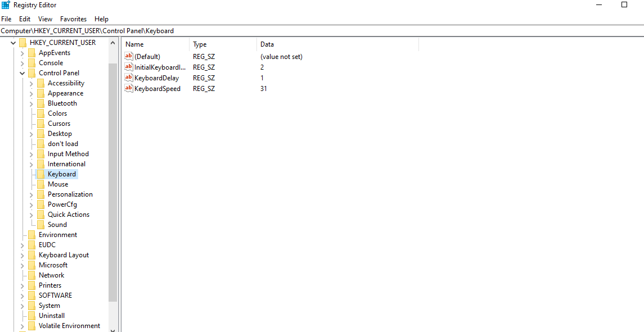
Task: Open the Edit menu
Action: click(25, 19)
